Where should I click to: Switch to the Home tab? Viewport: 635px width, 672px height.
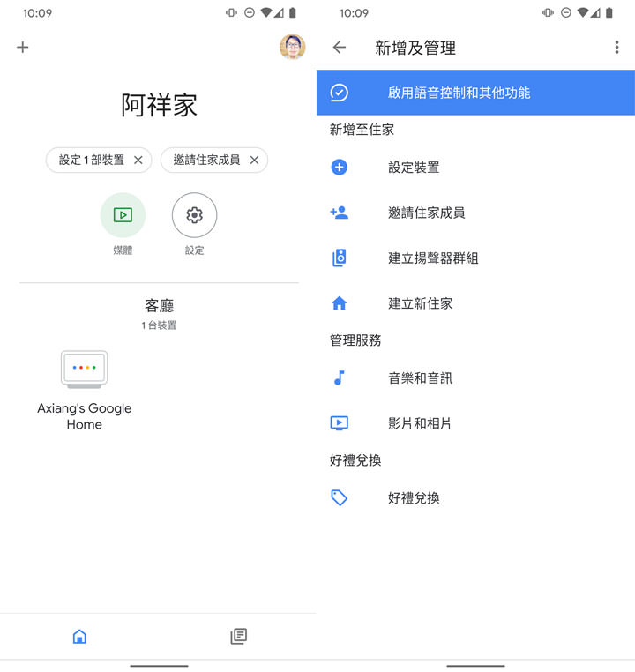(x=79, y=636)
